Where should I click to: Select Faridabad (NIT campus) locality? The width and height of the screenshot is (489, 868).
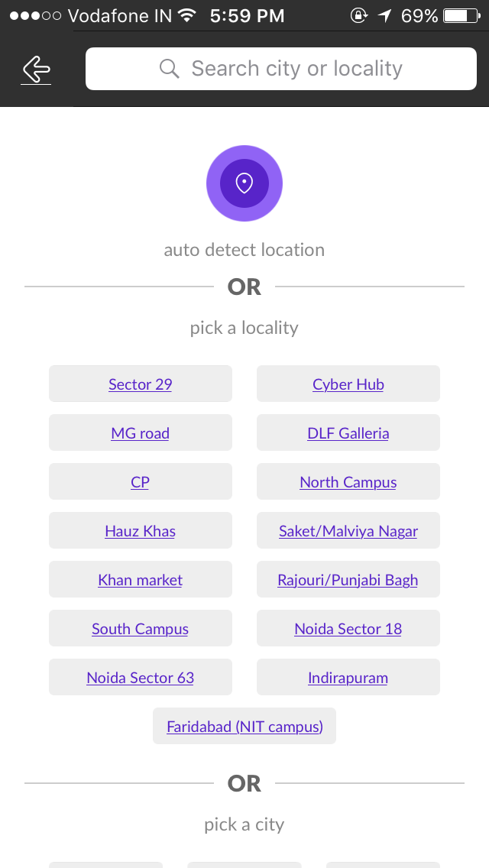point(244,727)
